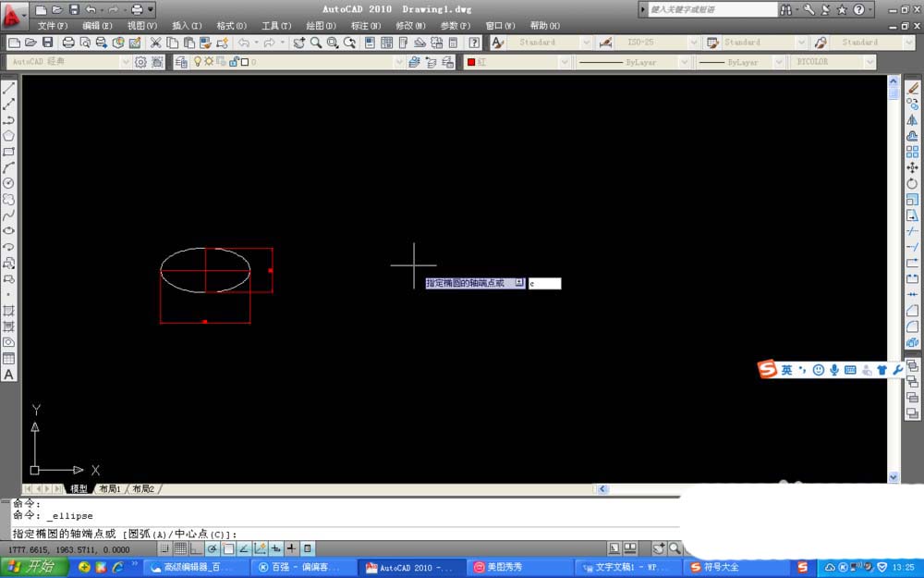Image resolution: width=924 pixels, height=578 pixels.
Task: Toggle Object Snap in status bar
Action: click(228, 548)
